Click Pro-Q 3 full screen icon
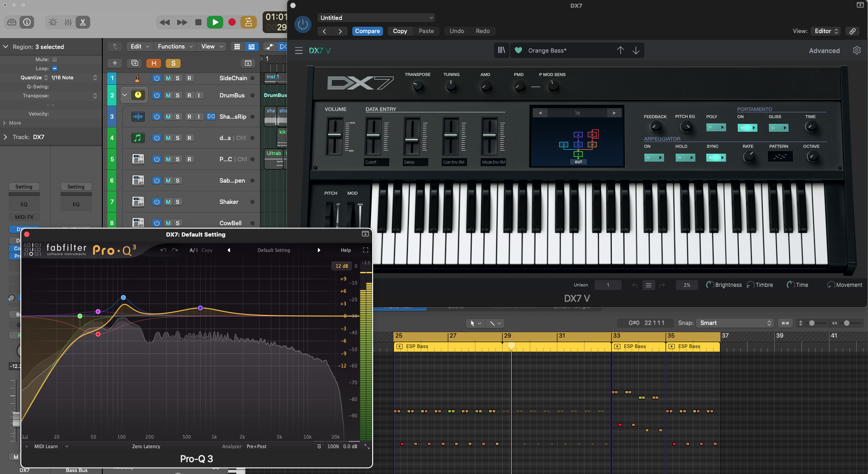The width and height of the screenshot is (868, 474). [x=366, y=250]
